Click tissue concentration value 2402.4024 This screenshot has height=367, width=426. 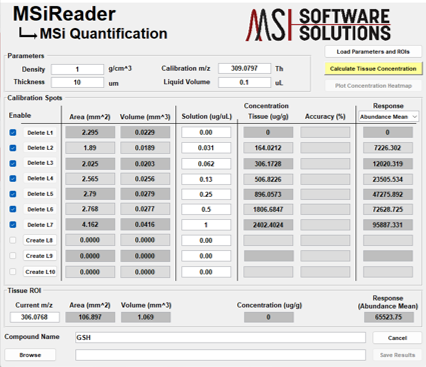268,225
